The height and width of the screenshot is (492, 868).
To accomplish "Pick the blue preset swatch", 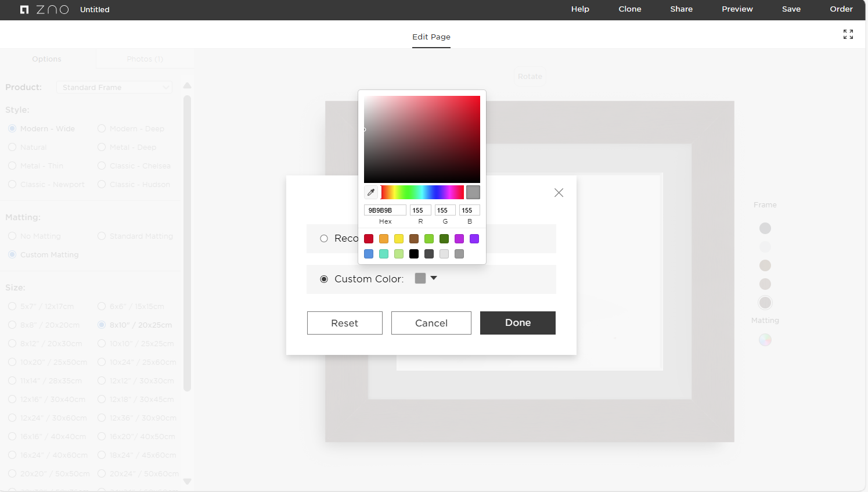I will [x=369, y=254].
